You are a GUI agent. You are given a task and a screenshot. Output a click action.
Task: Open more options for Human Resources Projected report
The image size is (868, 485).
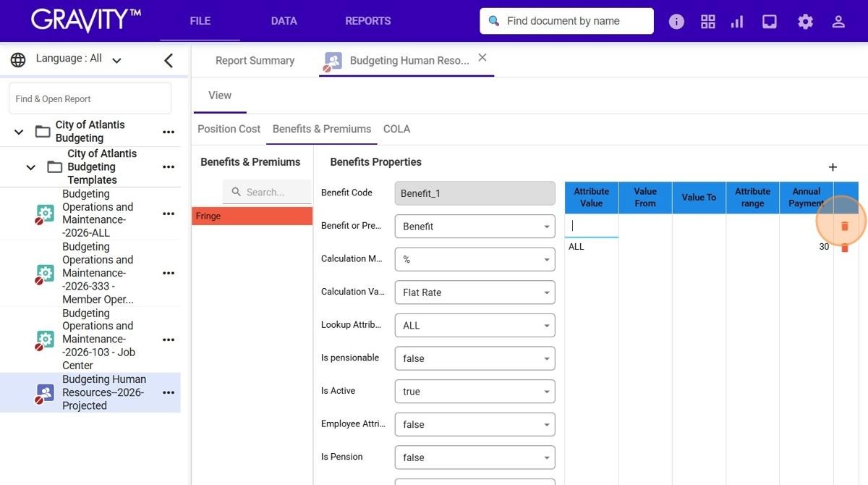(x=169, y=392)
